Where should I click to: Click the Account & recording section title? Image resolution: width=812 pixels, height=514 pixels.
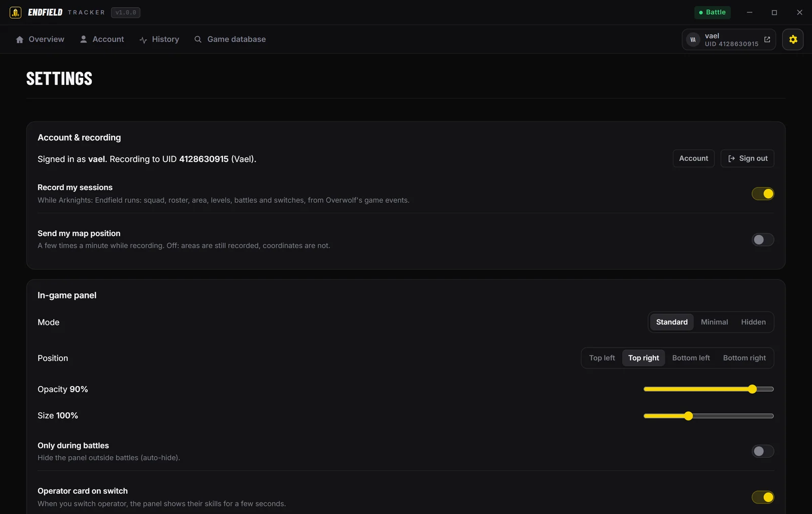(79, 138)
